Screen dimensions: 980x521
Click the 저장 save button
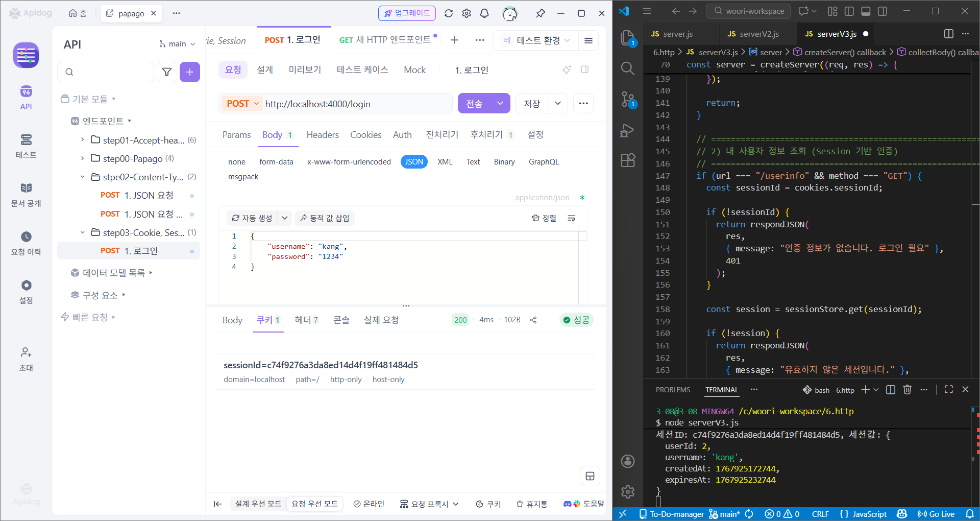(x=532, y=104)
